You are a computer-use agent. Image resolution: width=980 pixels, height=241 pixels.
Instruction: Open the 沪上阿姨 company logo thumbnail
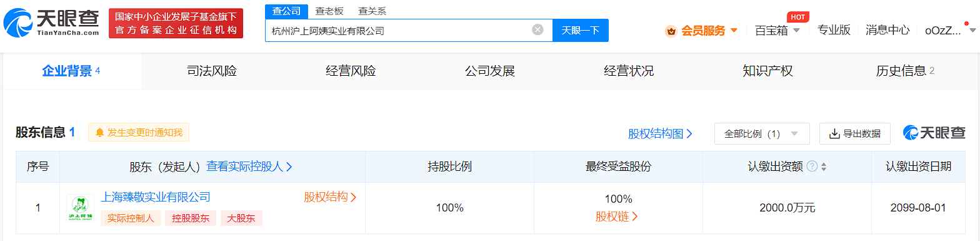[80, 208]
